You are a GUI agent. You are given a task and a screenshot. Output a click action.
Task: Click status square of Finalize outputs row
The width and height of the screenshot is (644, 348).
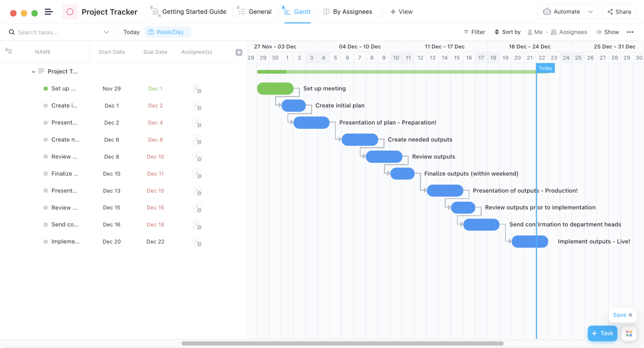46,174
